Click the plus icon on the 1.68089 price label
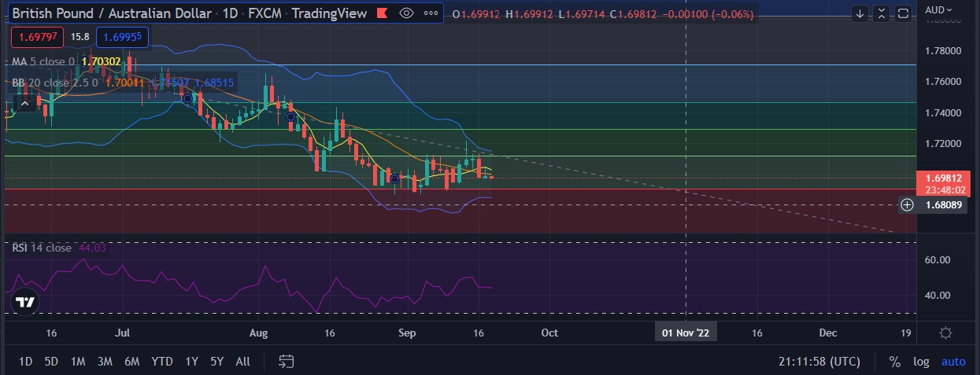This screenshot has height=375, width=980. coord(908,204)
